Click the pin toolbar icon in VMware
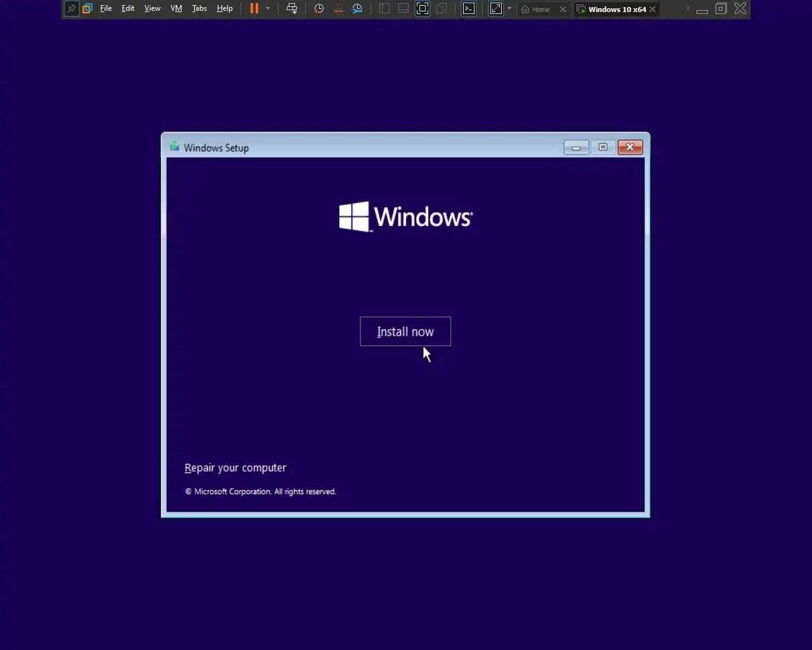This screenshot has width=812, height=650. pyautogui.click(x=72, y=9)
